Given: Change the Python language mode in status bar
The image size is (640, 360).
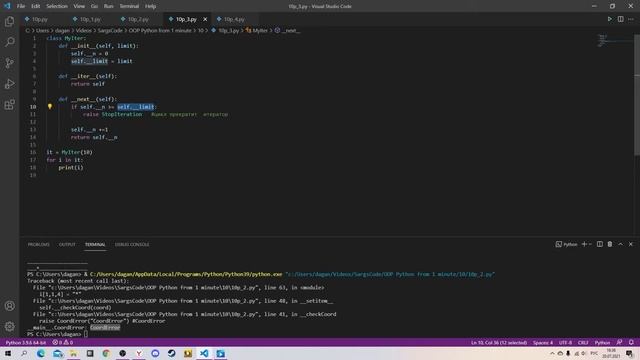Looking at the screenshot, I should 602,342.
